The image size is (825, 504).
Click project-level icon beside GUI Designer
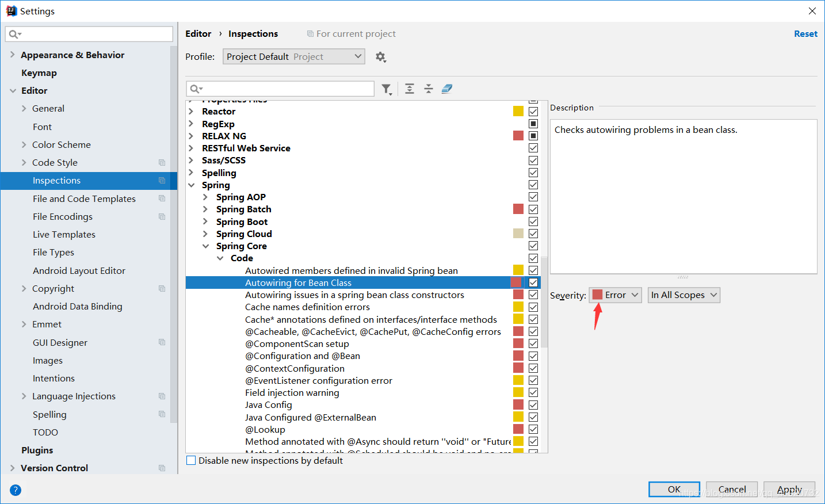(x=162, y=342)
